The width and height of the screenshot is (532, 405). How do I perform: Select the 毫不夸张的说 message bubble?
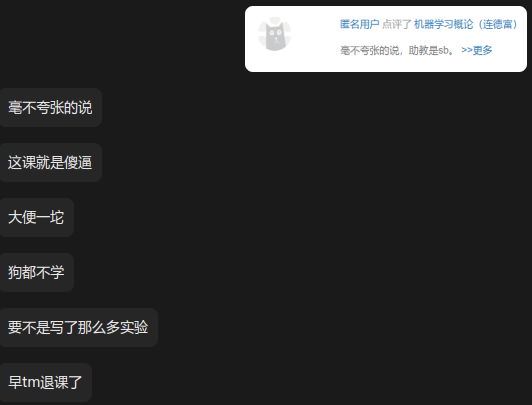(x=51, y=108)
